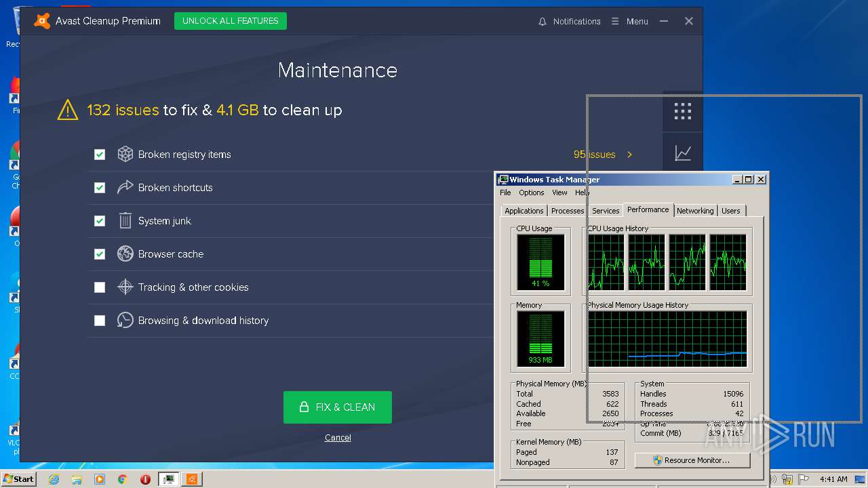Uncheck System junk checkbox
868x488 pixels.
pos(100,221)
